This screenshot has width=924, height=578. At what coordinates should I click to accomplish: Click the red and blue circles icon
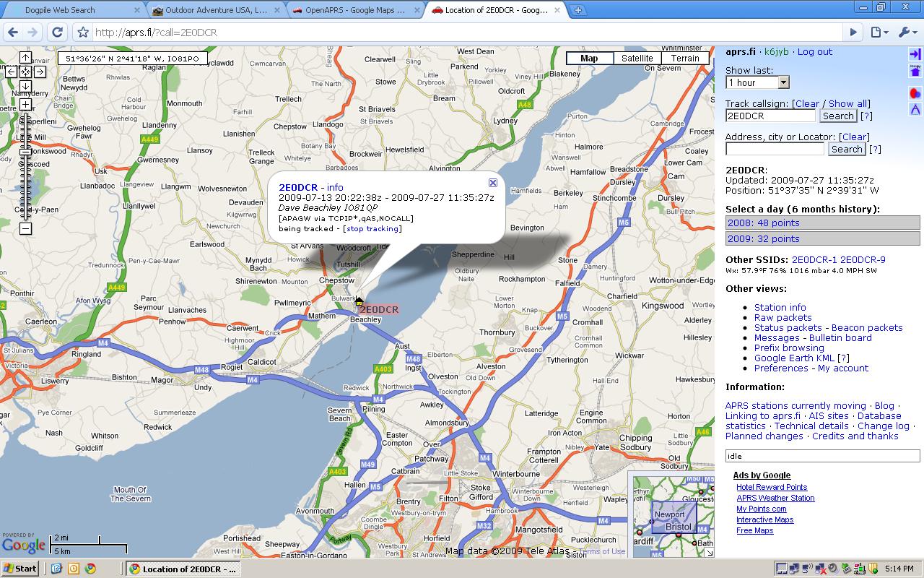915,93
